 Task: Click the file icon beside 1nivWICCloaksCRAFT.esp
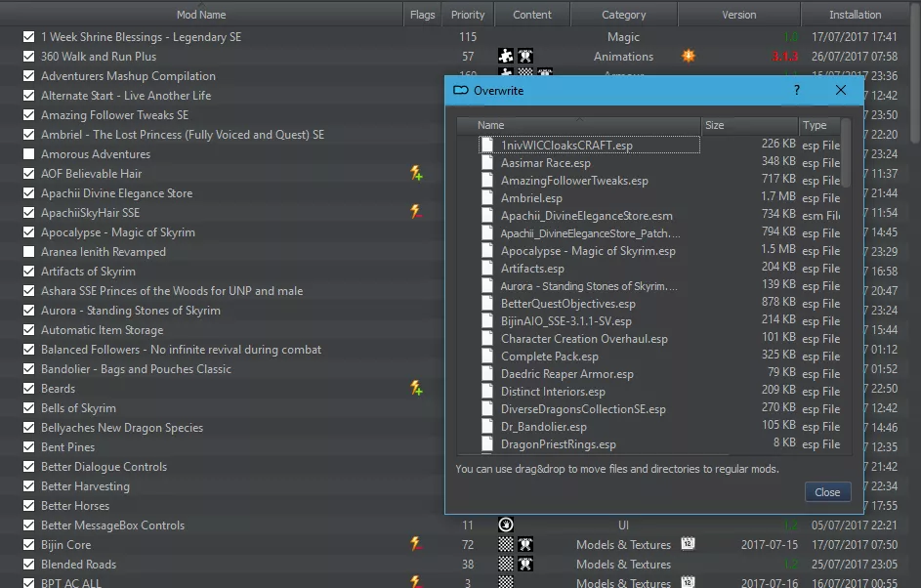(x=487, y=146)
